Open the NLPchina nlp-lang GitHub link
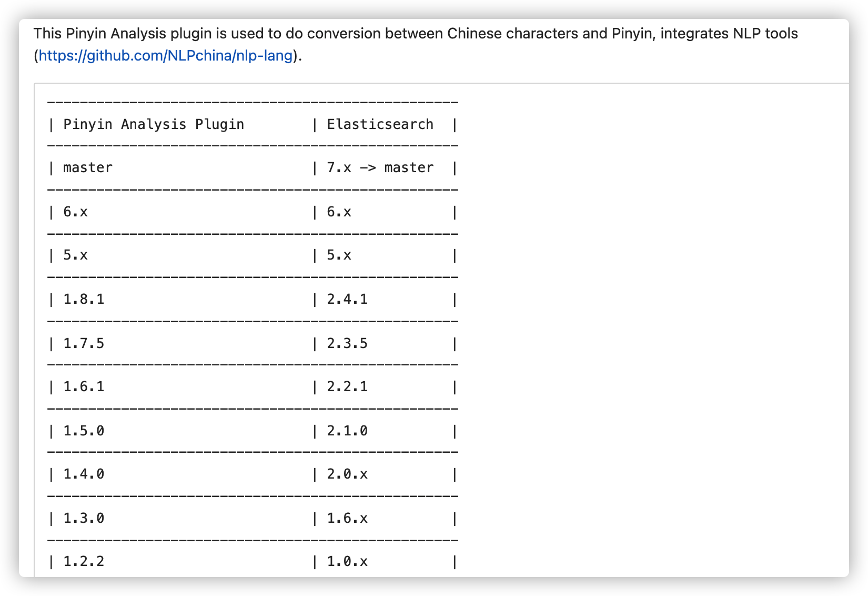The width and height of the screenshot is (868, 596). [165, 56]
